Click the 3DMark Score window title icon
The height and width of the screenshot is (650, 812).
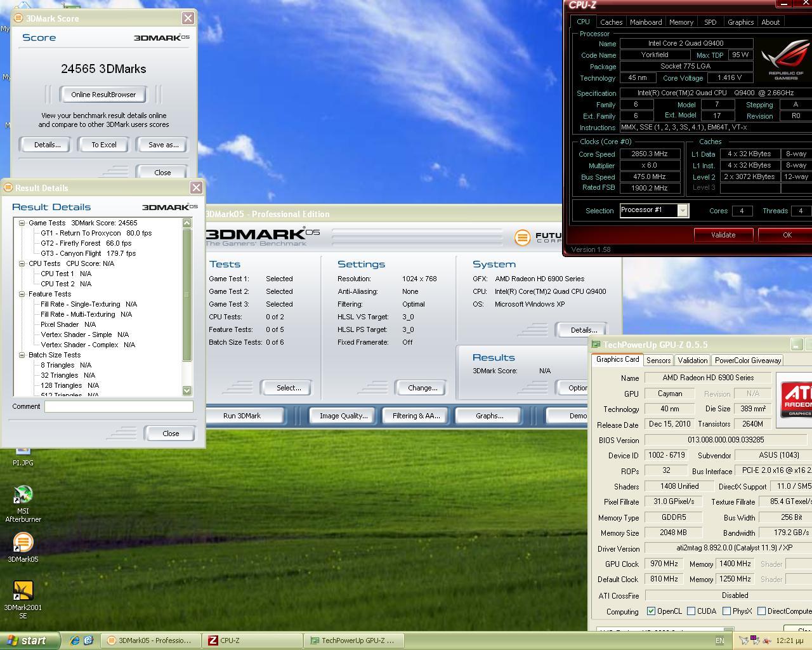tap(18, 18)
